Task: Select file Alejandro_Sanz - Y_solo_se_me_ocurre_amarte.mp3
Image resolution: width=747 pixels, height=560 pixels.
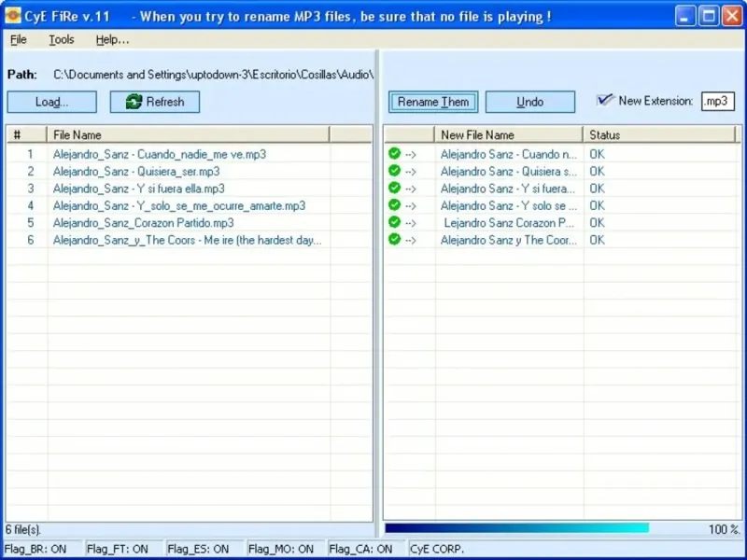Action: pos(179,205)
